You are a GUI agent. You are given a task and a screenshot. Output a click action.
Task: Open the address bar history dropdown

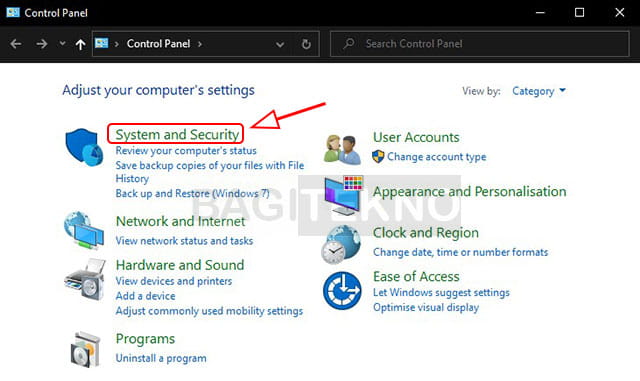[x=280, y=44]
